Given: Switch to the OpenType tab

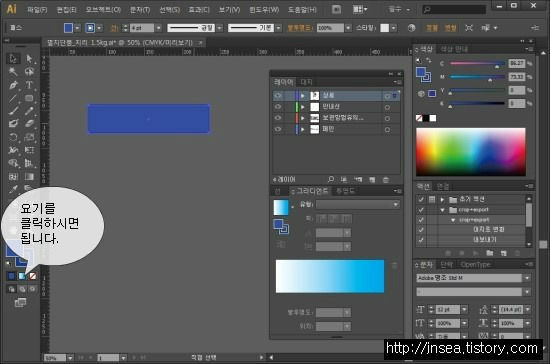Looking at the screenshot, I should tap(475, 264).
